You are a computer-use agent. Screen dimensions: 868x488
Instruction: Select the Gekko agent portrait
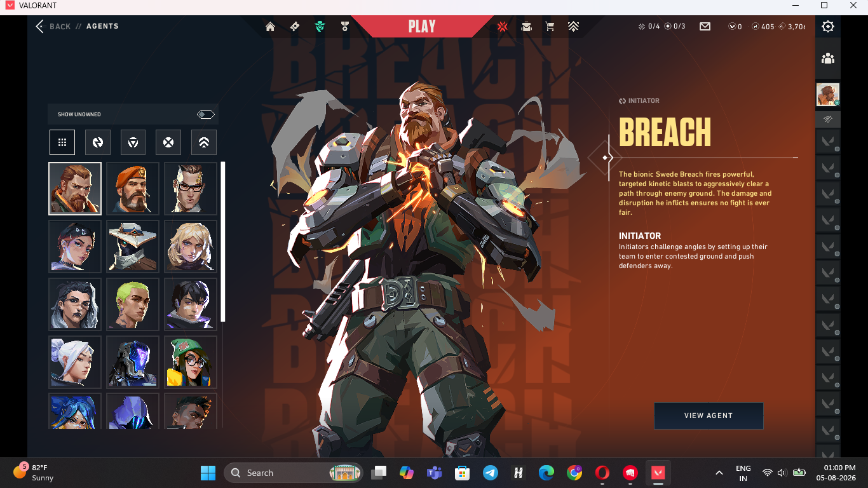click(133, 304)
